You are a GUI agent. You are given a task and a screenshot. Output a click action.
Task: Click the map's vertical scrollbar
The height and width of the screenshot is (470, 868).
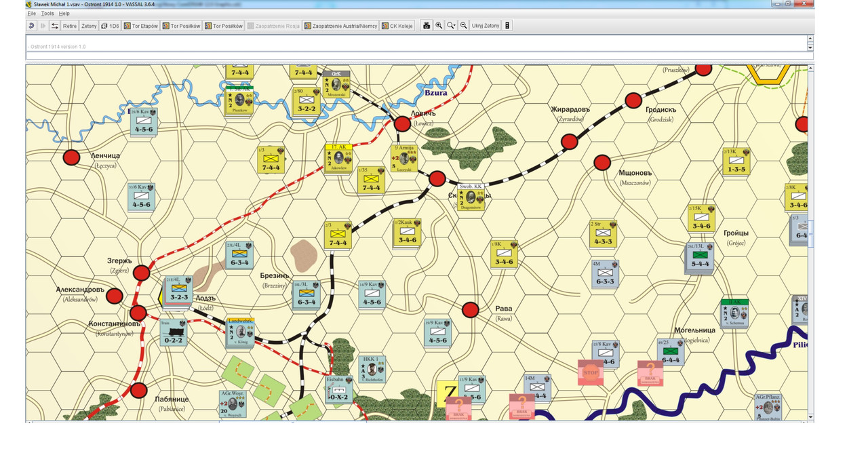tap(810, 242)
